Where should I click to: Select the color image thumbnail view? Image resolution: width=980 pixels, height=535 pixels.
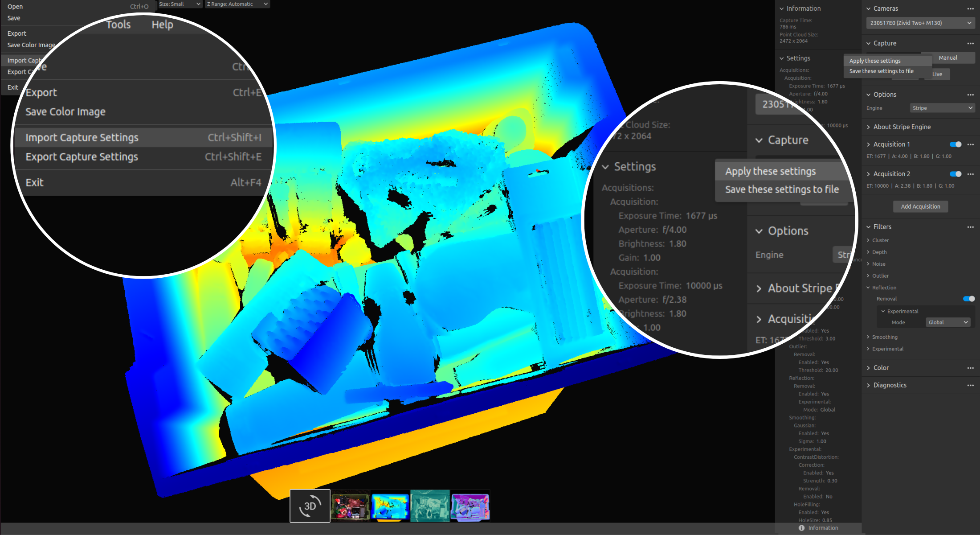[350, 506]
